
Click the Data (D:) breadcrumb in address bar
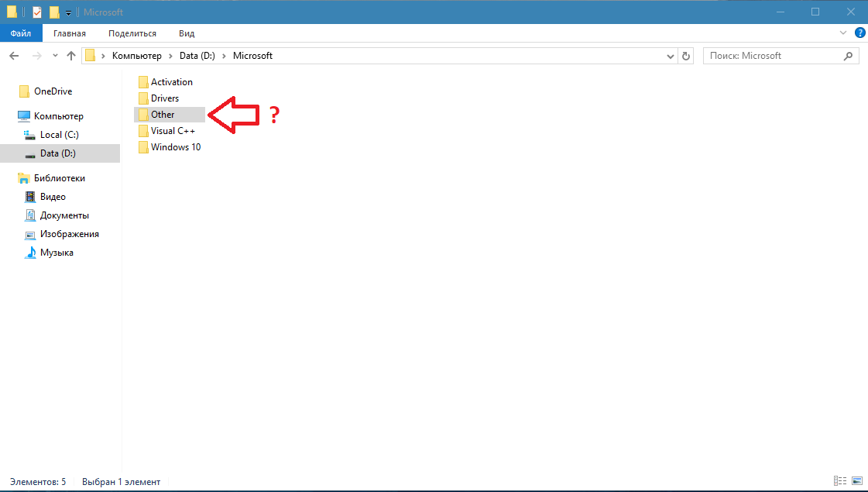pos(197,56)
